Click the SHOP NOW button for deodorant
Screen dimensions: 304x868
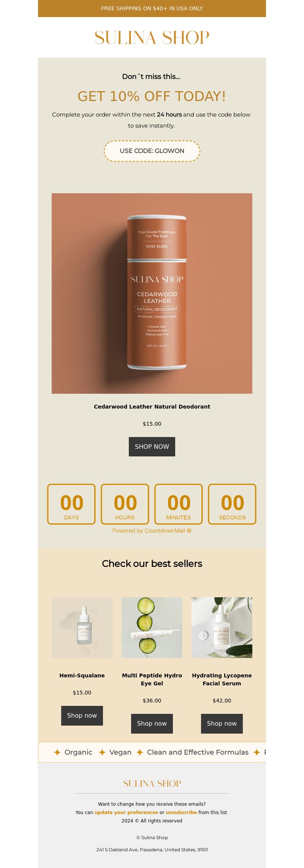pyautogui.click(x=152, y=447)
